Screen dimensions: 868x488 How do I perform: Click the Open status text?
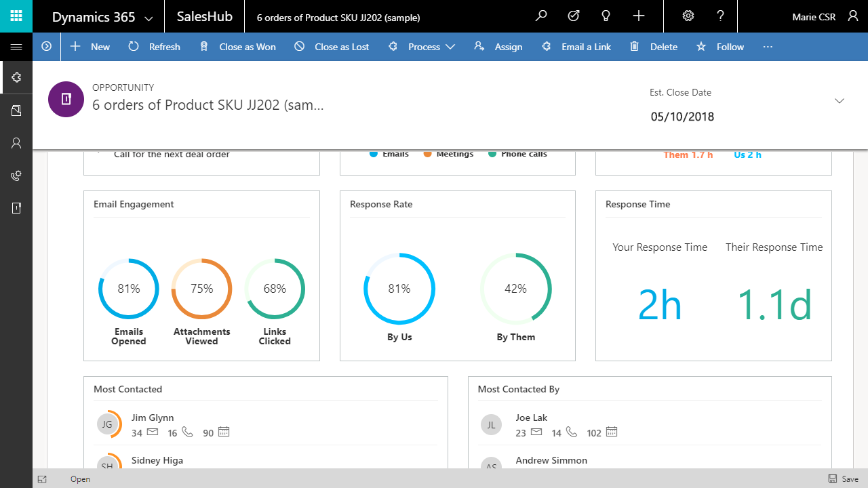tap(80, 479)
